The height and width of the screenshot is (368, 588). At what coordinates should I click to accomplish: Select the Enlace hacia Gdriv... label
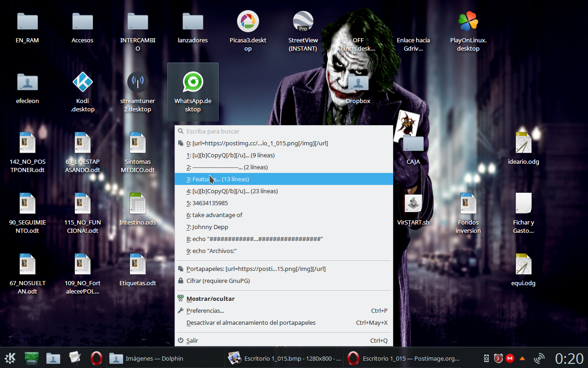click(x=413, y=44)
